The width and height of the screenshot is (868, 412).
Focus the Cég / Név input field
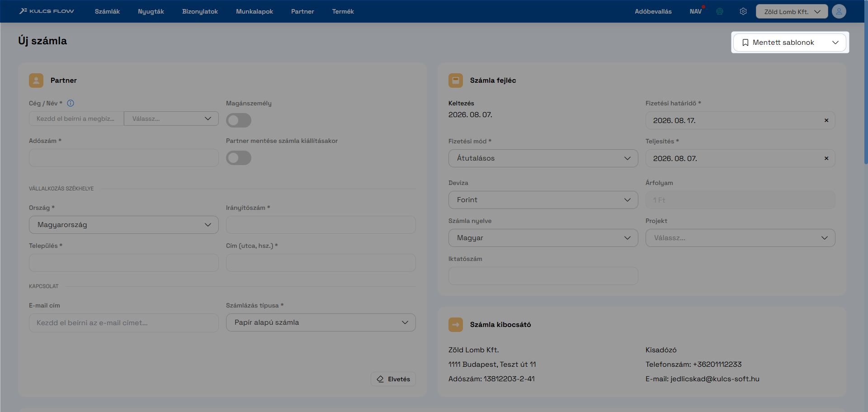click(x=76, y=118)
